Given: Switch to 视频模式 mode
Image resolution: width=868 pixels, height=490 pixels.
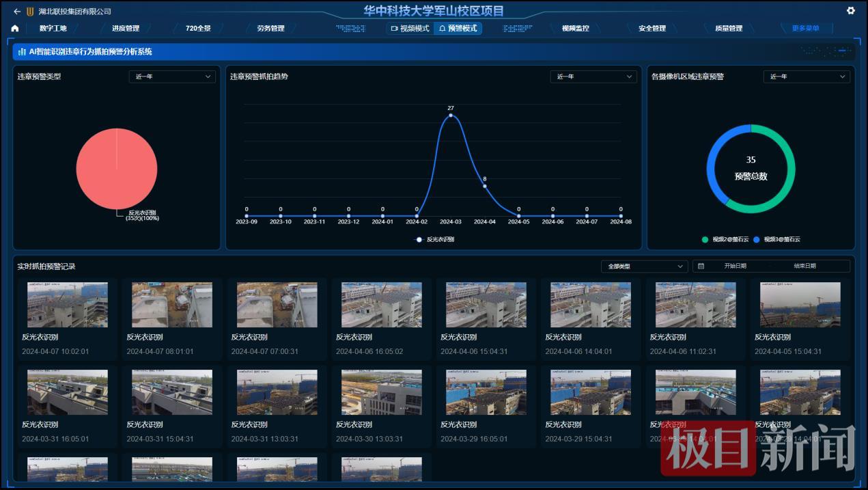Looking at the screenshot, I should [412, 28].
